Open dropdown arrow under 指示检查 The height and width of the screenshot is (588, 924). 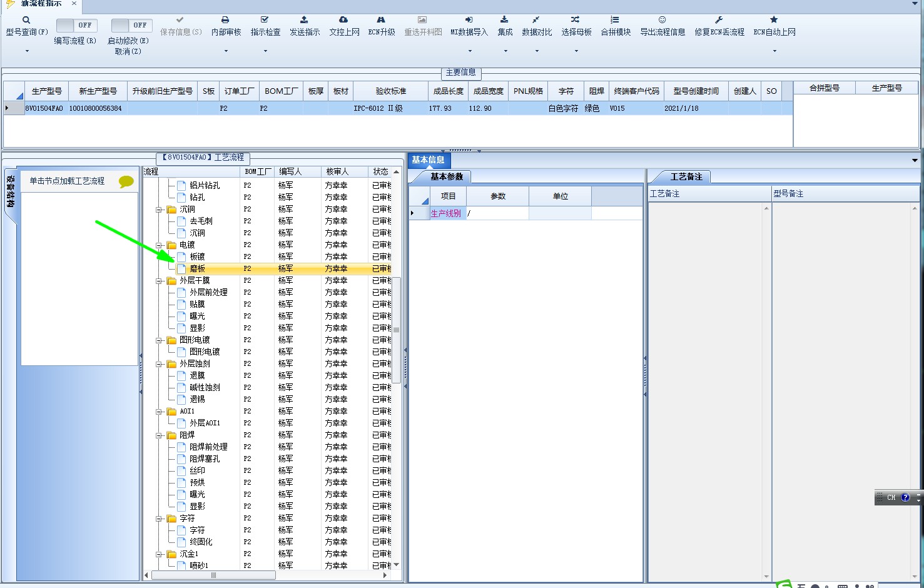(265, 51)
